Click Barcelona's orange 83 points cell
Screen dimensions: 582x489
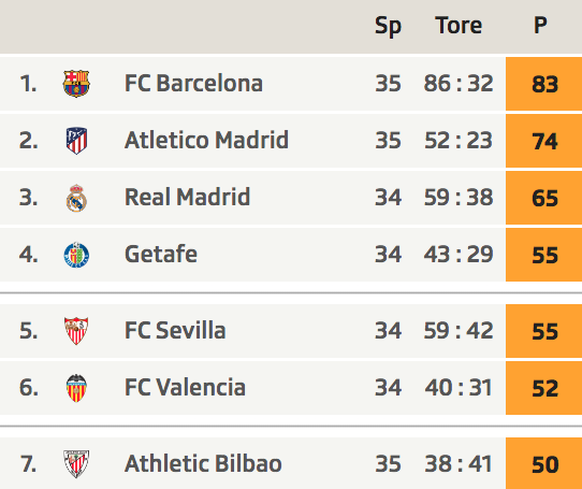point(544,84)
